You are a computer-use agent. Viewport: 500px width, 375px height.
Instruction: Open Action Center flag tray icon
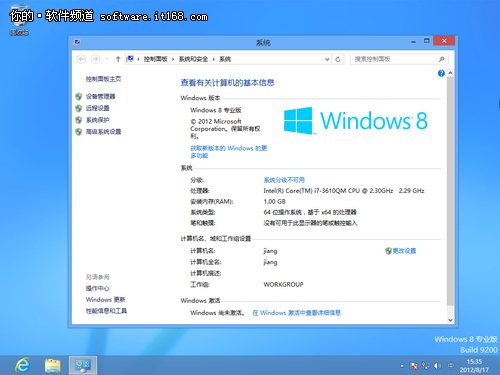[414, 366]
